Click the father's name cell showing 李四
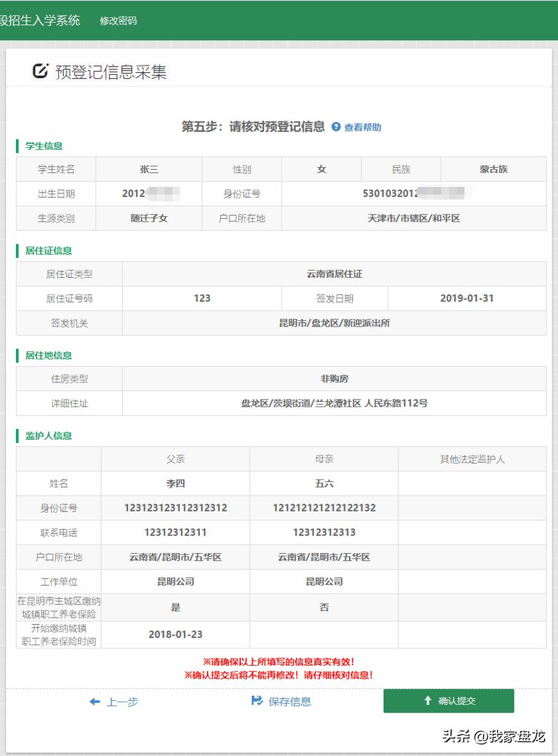Image resolution: width=558 pixels, height=756 pixels. (173, 483)
